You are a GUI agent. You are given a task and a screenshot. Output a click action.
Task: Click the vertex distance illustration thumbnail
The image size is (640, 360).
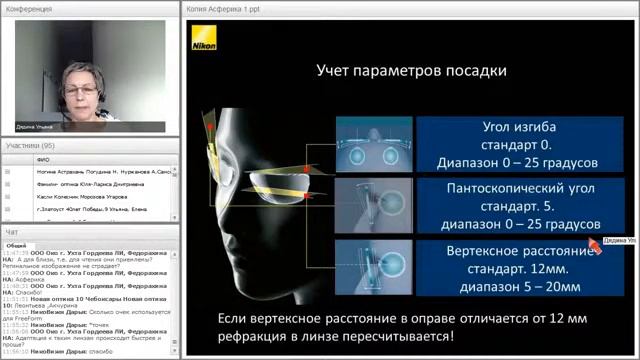point(374,267)
